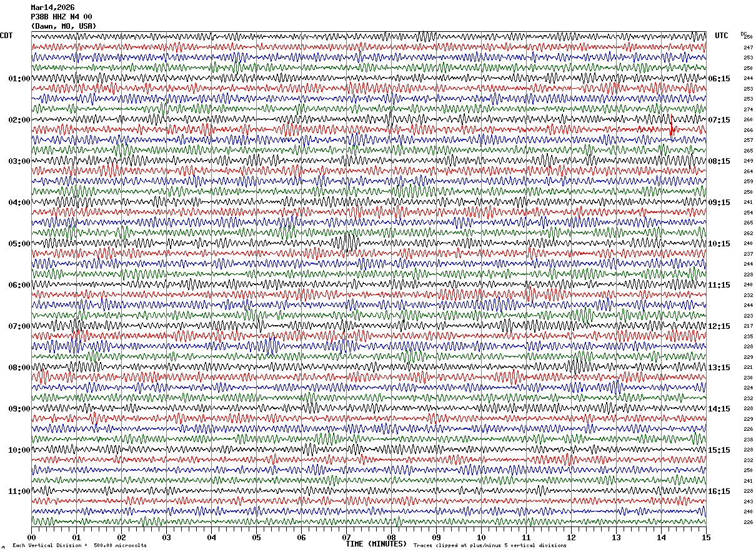Click the DC offset value 238
756x554 pixels.
coord(748,440)
